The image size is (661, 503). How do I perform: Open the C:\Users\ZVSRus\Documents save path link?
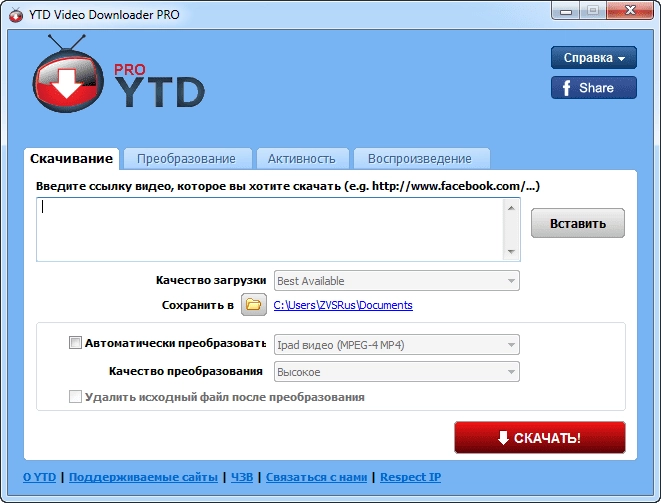343,305
